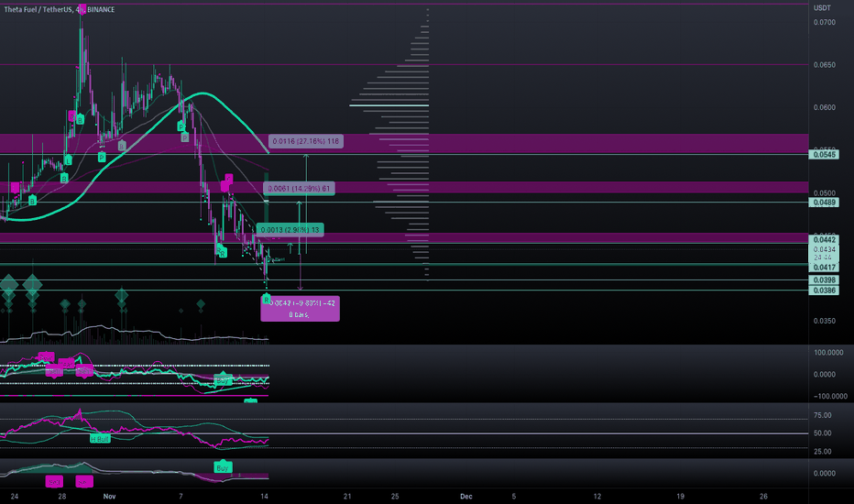Select the thick teal moving average curve peak

[x=203, y=93]
